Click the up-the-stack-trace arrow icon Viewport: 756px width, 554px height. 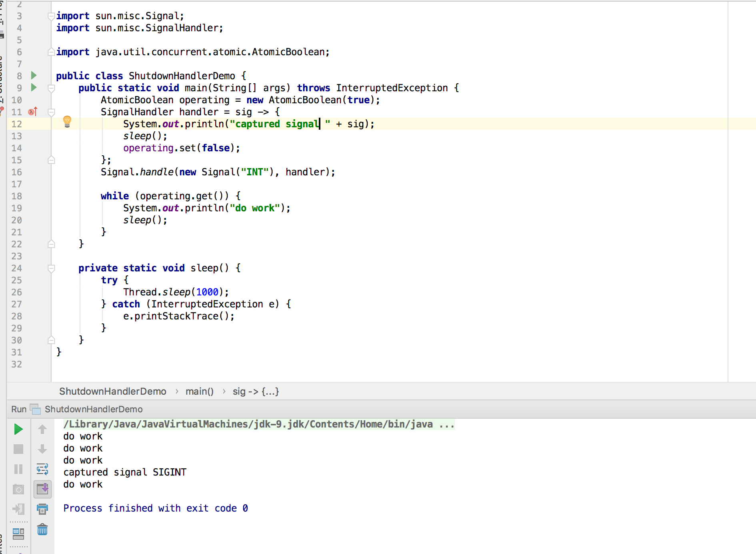point(42,430)
